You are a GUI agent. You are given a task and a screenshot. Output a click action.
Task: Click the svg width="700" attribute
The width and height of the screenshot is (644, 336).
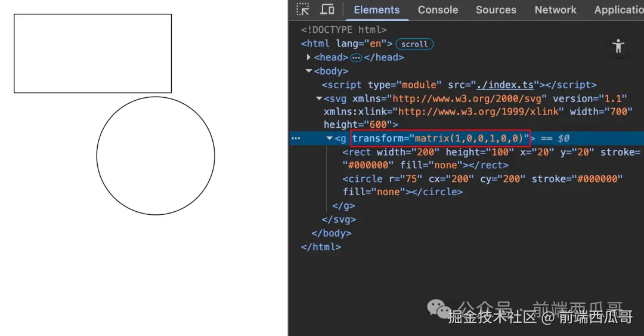601,112
